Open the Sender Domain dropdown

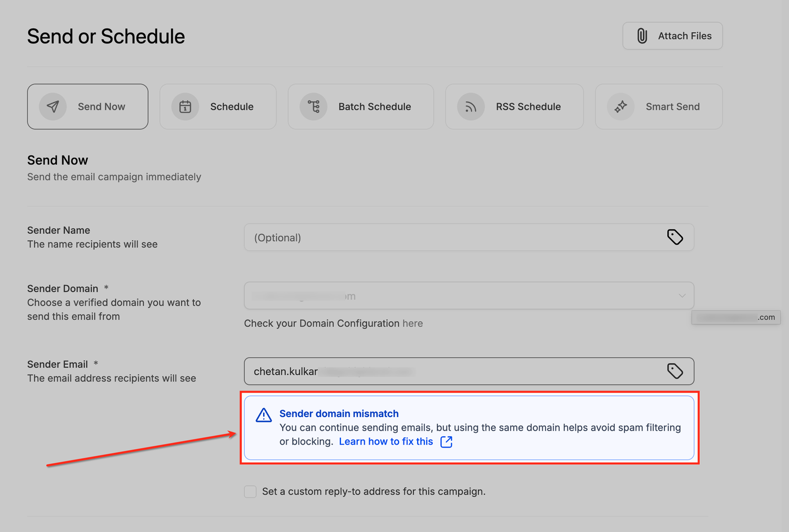tap(469, 296)
